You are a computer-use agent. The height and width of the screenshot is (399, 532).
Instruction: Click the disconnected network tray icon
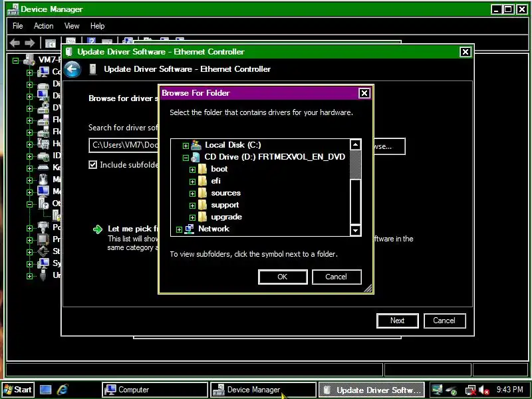(471, 390)
